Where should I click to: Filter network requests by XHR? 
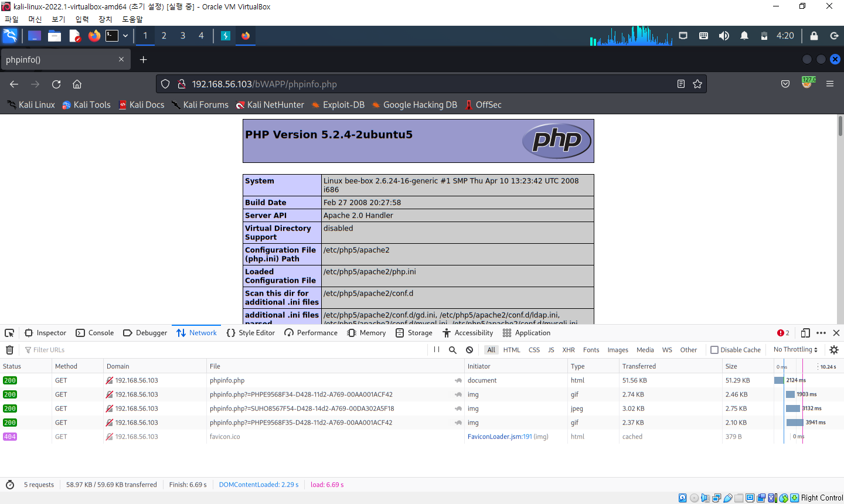569,350
